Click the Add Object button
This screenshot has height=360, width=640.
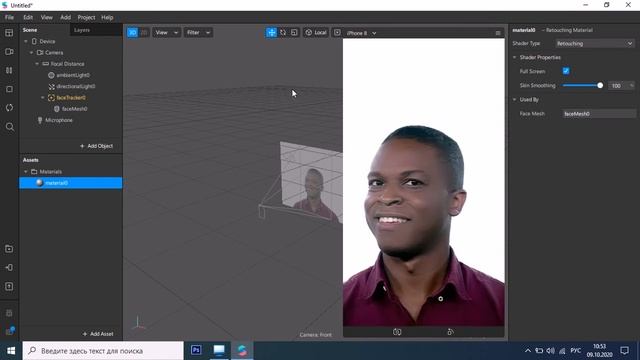click(x=96, y=146)
